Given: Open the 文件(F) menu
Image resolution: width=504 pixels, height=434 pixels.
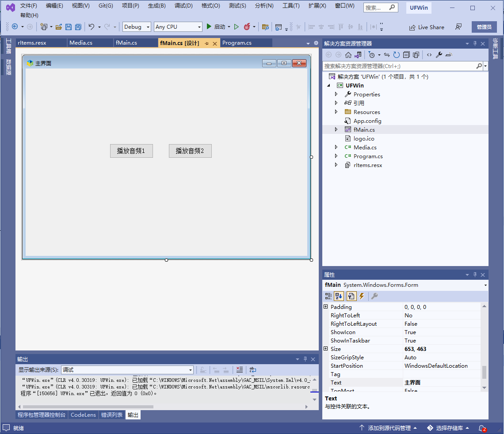Looking at the screenshot, I should tap(28, 6).
